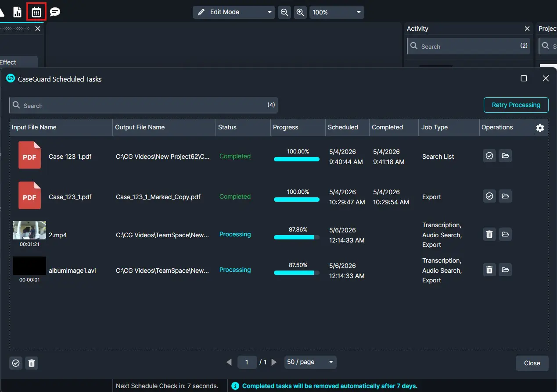Mark Search List task complete check icon
The width and height of the screenshot is (557, 392).
[x=489, y=156]
